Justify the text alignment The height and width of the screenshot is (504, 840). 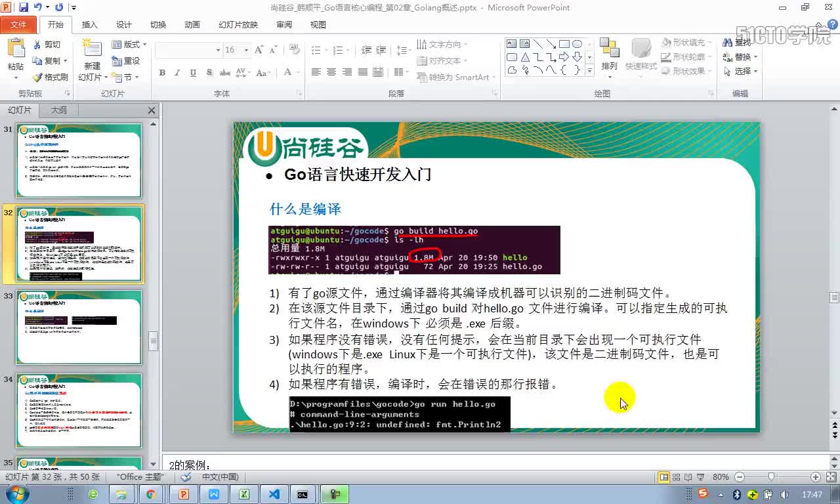(363, 72)
